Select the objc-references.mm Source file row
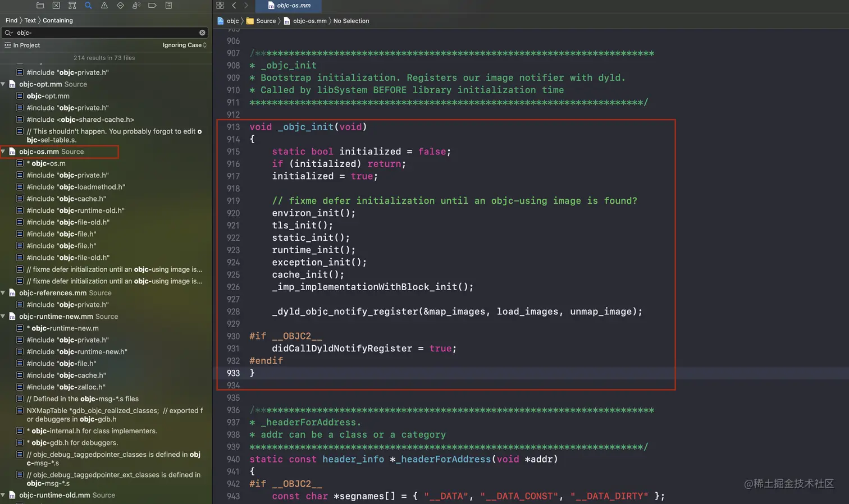Image resolution: width=849 pixels, height=504 pixels. [106, 293]
